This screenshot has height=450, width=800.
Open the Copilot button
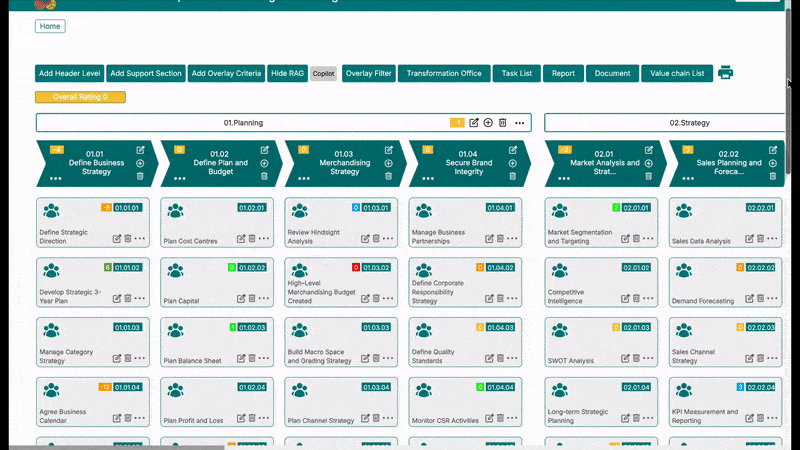click(323, 73)
